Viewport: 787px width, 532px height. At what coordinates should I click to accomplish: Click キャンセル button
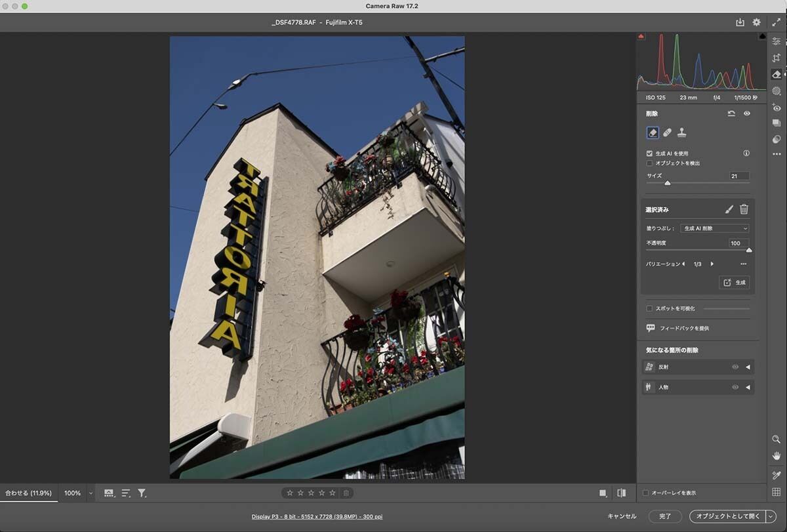coord(622,516)
